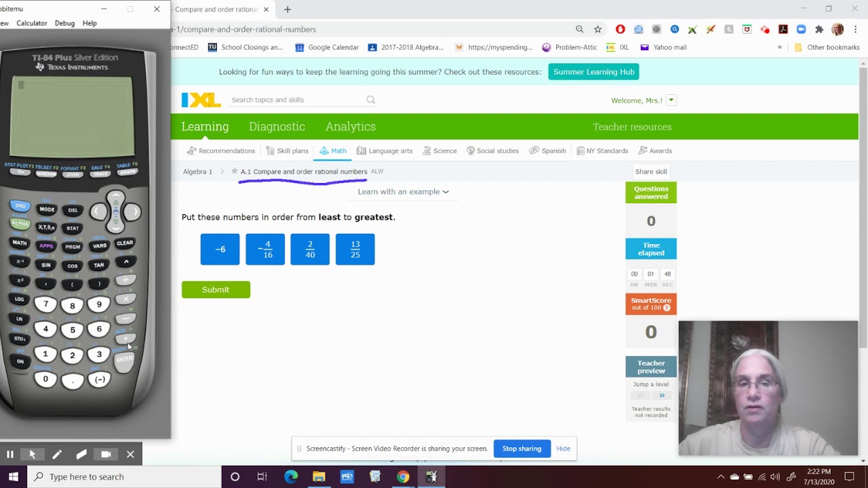The image size is (868, 488).
Task: Jump up a level with the double arrow
Action: [x=662, y=395]
